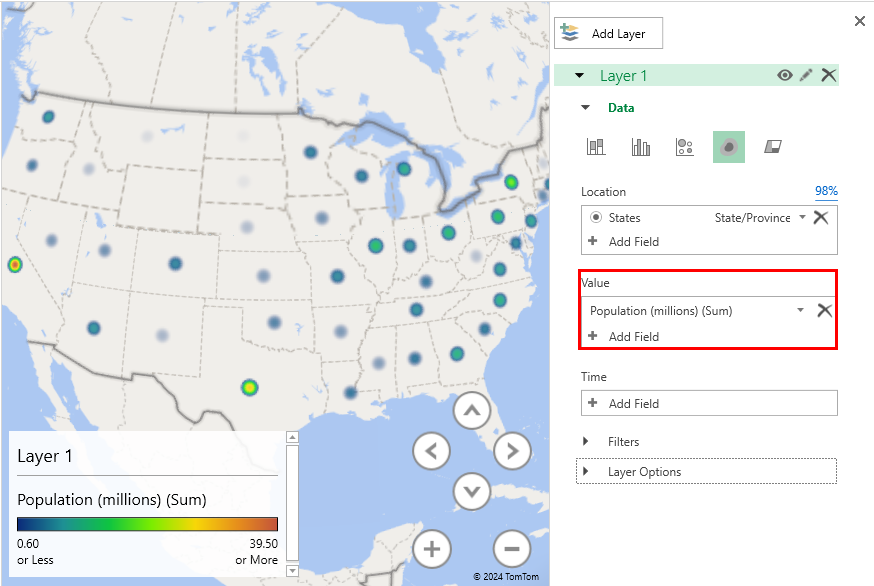
Task: Click the legend color gradient bar
Action: pyautogui.click(x=147, y=524)
